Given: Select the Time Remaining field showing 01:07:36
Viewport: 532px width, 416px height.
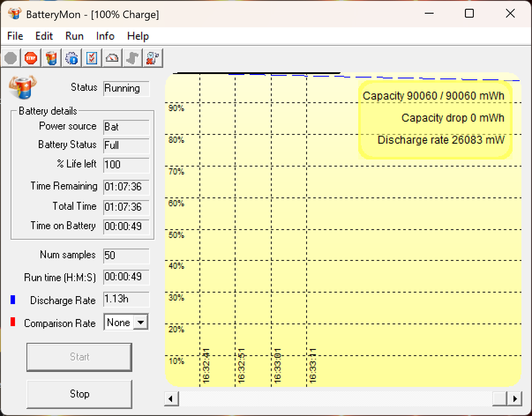Looking at the screenshot, I should point(126,187).
